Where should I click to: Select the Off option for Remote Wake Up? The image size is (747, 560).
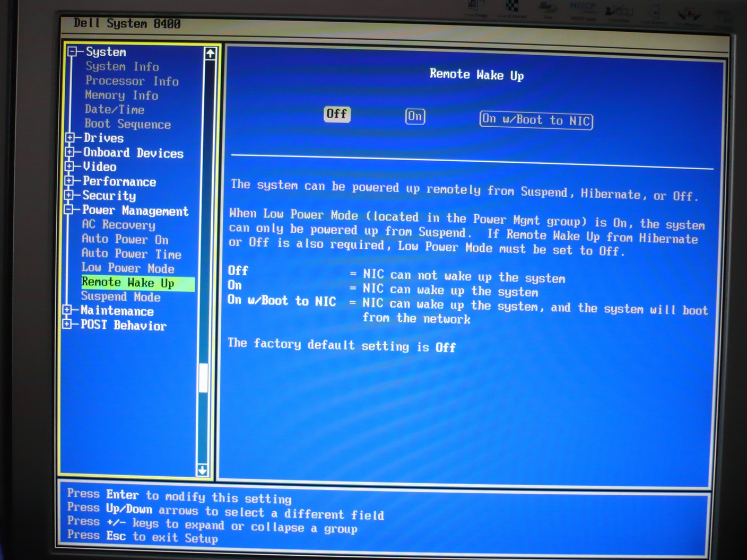(x=337, y=114)
